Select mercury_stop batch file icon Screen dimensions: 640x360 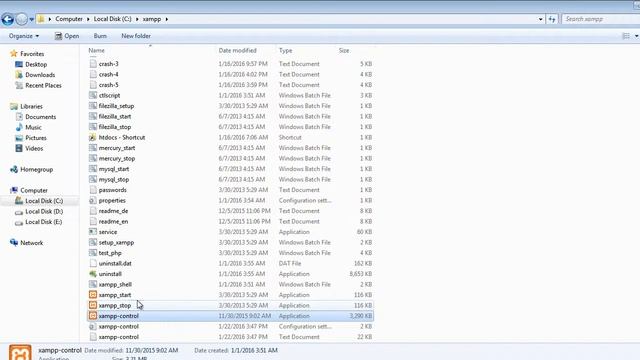[93, 158]
